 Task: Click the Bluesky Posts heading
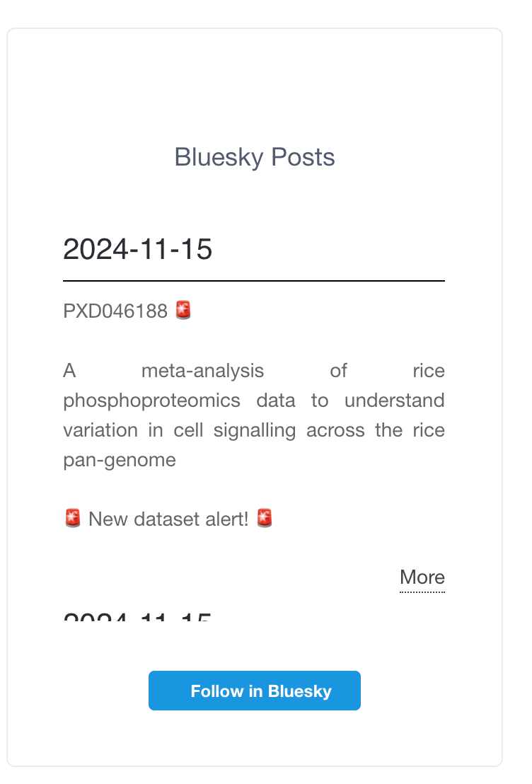pyautogui.click(x=255, y=157)
